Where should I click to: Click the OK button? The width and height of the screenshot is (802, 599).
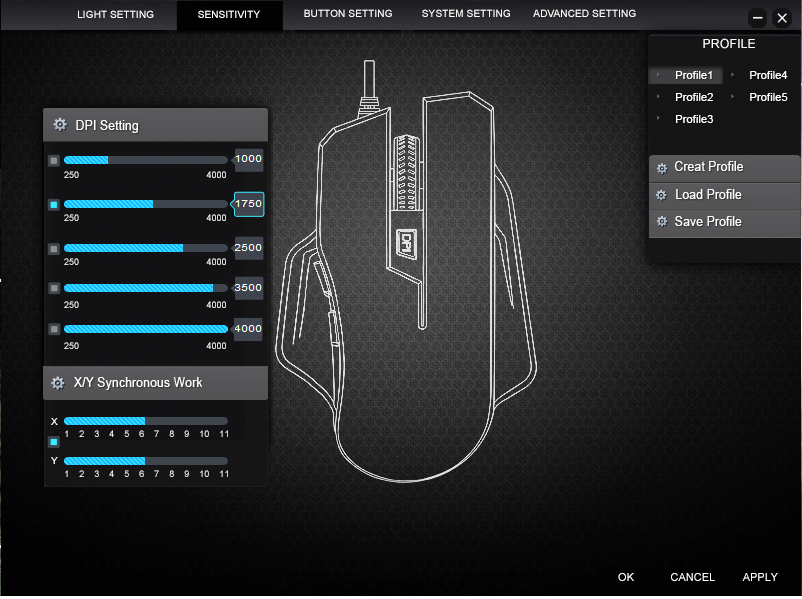pos(626,577)
